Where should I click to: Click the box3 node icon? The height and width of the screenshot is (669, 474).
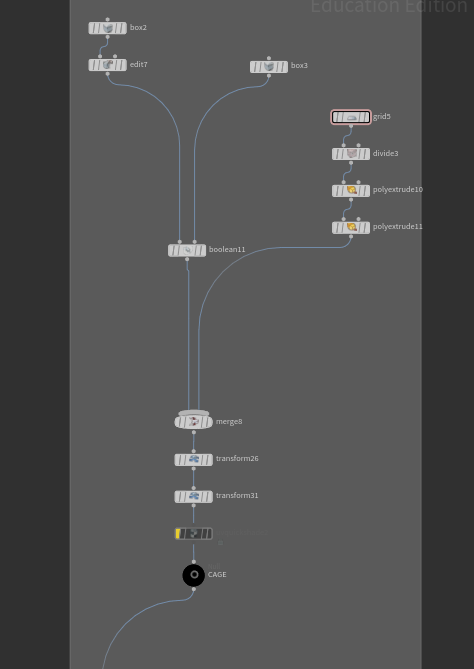pos(269,67)
